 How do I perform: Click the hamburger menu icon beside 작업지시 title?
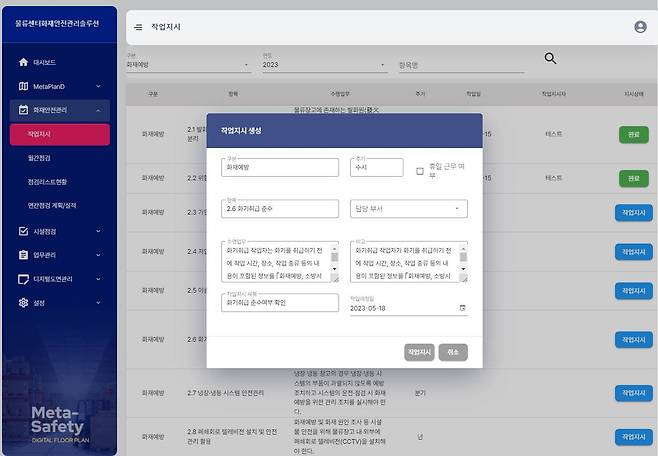[138, 27]
